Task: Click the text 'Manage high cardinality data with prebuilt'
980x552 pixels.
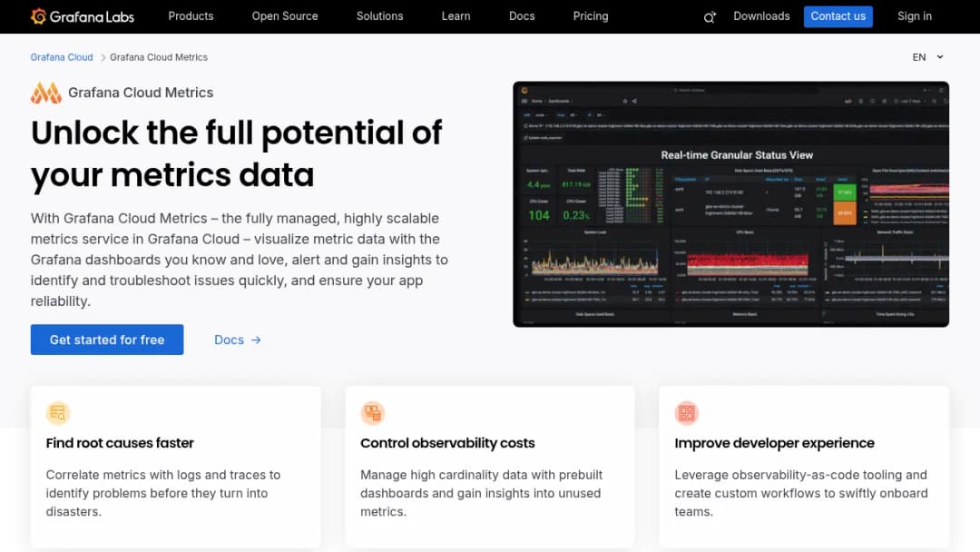Action: click(x=481, y=475)
